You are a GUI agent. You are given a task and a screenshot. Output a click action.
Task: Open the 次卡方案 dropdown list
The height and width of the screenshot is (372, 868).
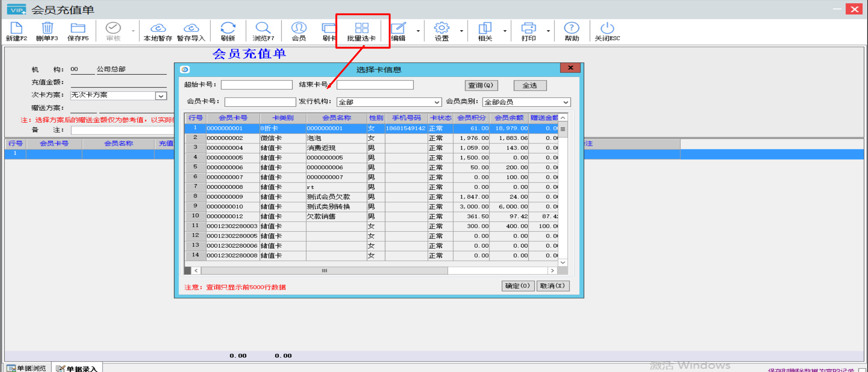point(161,96)
